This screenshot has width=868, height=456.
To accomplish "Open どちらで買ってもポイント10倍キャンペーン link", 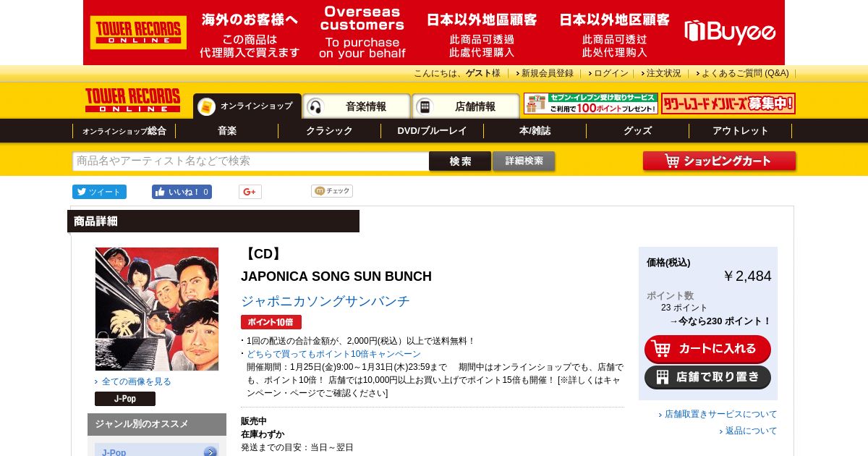I will click(x=333, y=354).
